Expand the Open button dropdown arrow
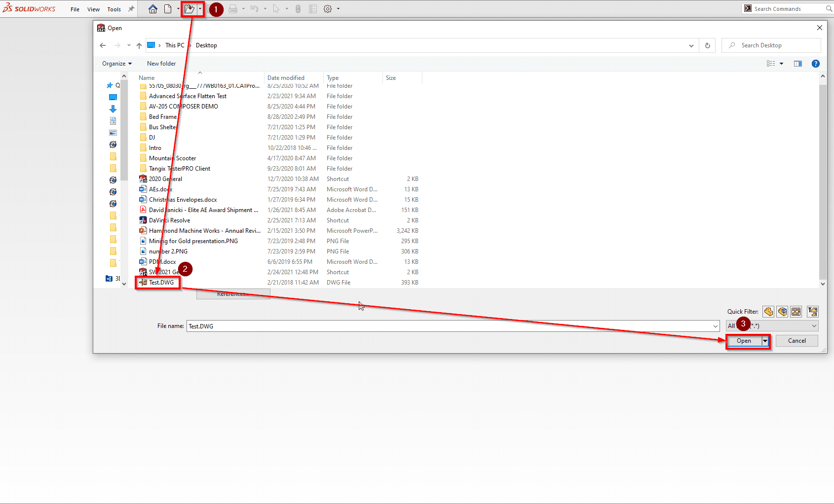The image size is (834, 504). pyautogui.click(x=765, y=341)
